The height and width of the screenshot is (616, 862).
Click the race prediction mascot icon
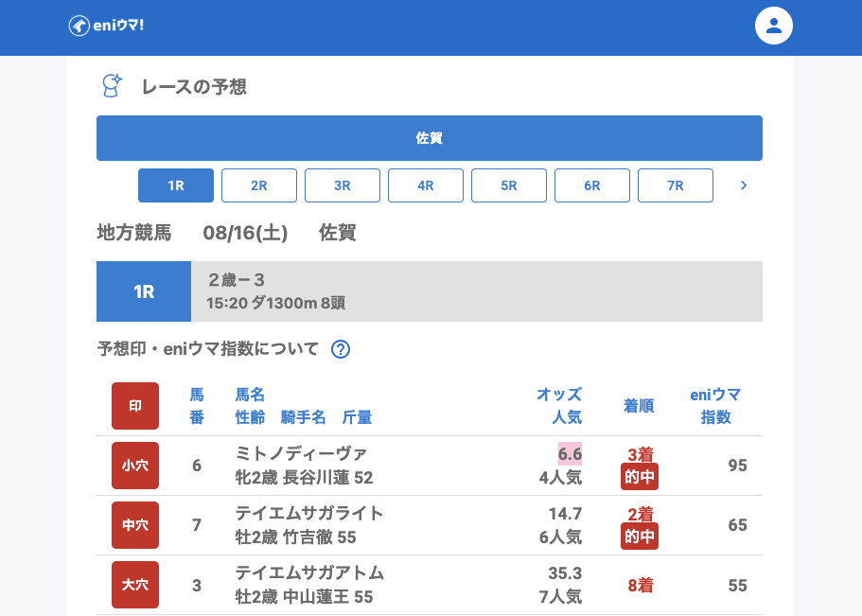click(113, 86)
